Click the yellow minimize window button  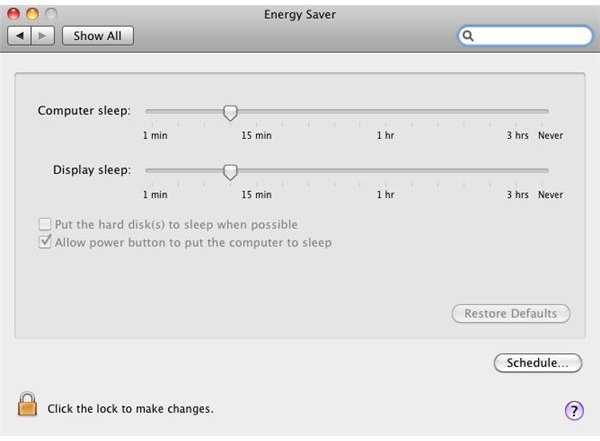[32, 14]
